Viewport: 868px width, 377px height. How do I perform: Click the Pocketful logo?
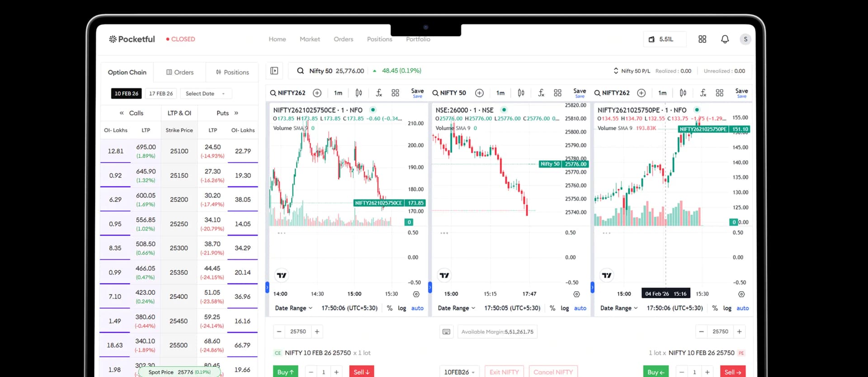pos(132,39)
